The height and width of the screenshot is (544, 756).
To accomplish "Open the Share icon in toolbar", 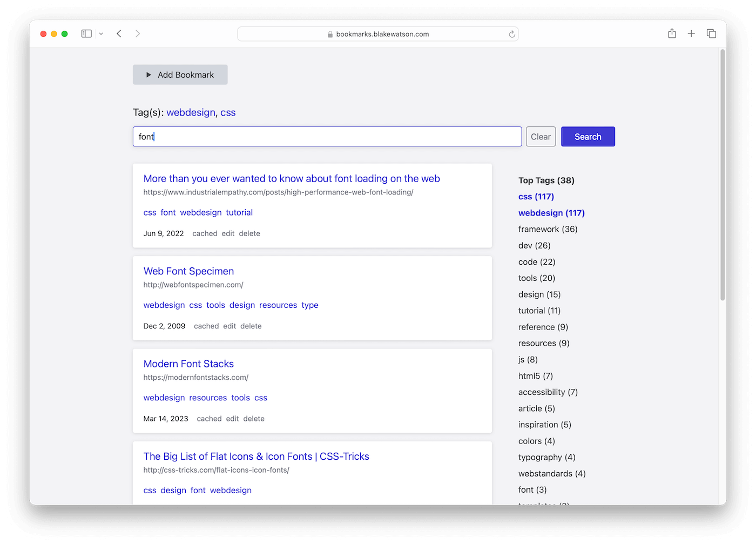I will coord(672,33).
